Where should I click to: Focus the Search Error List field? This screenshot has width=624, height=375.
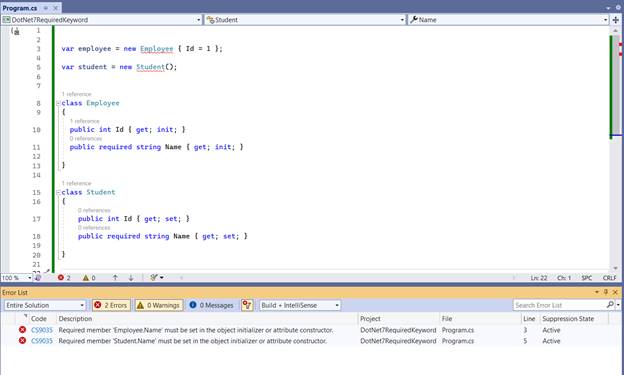click(x=559, y=305)
